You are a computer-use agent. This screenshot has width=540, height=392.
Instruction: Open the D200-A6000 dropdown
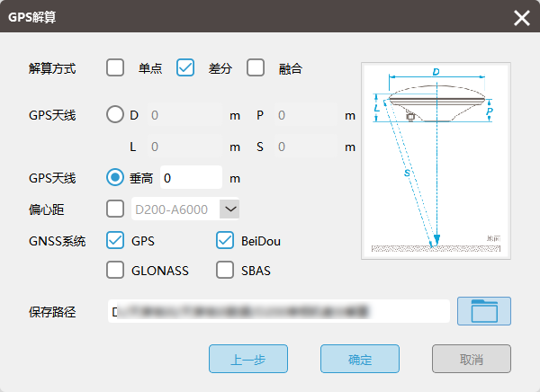coord(229,209)
